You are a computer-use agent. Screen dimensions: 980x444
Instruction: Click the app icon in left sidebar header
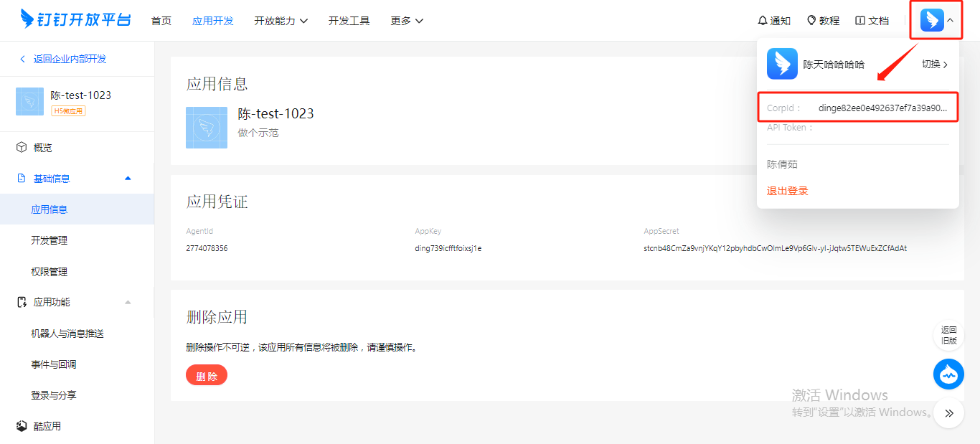pyautogui.click(x=29, y=102)
